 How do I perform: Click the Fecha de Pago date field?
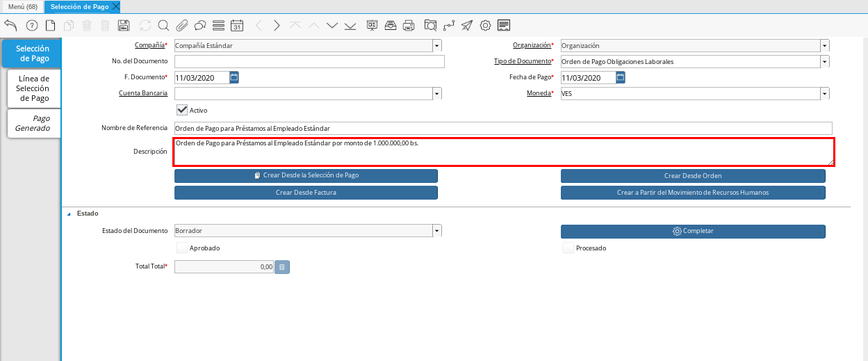coord(588,77)
